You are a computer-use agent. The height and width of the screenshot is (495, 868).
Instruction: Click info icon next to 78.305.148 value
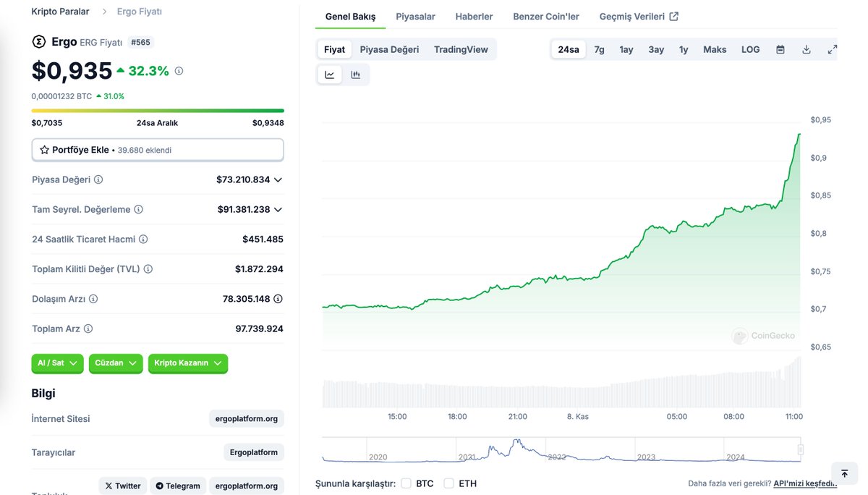(x=278, y=298)
